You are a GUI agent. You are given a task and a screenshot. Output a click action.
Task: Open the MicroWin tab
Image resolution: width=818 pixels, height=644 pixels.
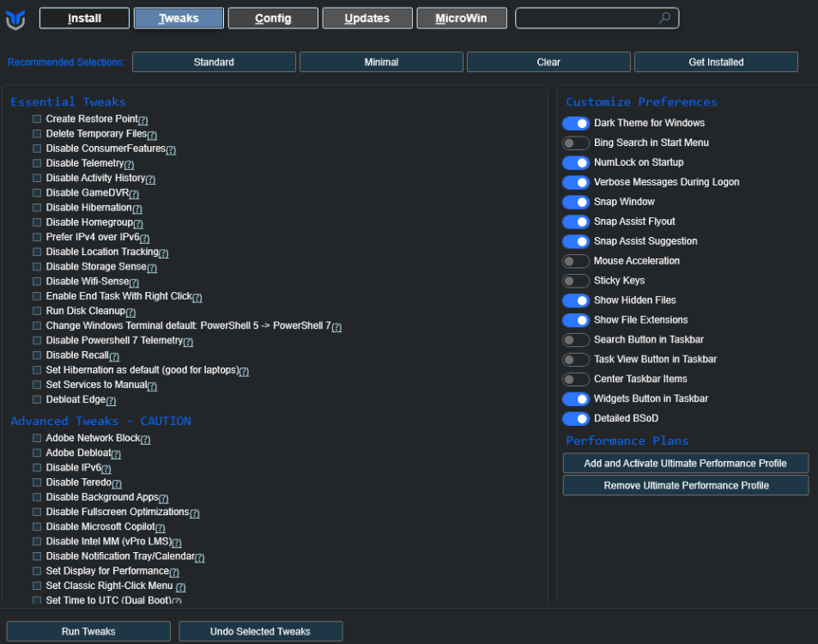click(462, 18)
